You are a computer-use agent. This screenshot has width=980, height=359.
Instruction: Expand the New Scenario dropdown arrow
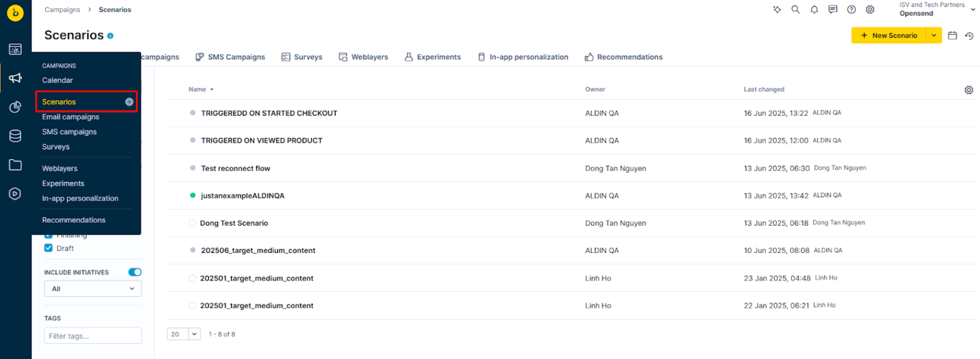pyautogui.click(x=934, y=36)
